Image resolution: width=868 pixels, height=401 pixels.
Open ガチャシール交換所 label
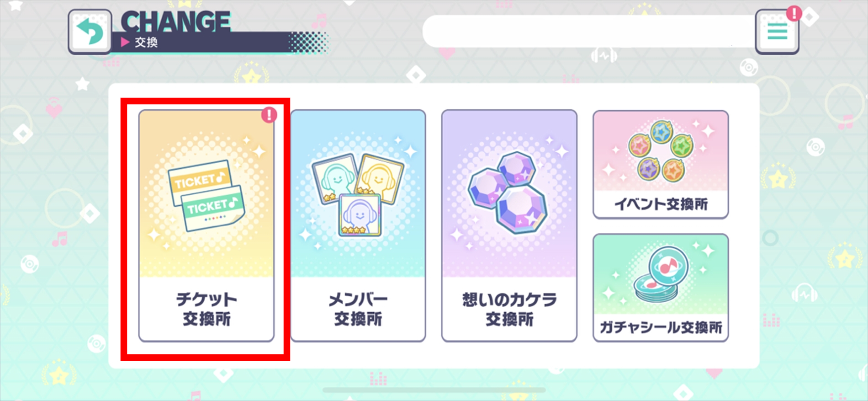pos(661,327)
